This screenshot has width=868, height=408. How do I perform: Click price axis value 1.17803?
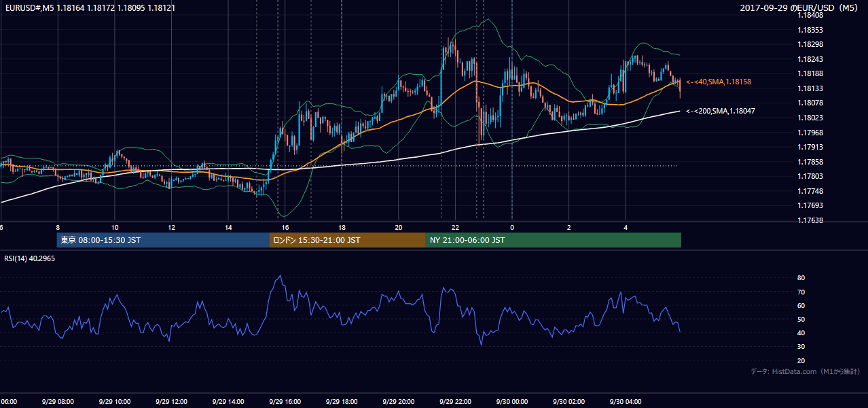810,176
